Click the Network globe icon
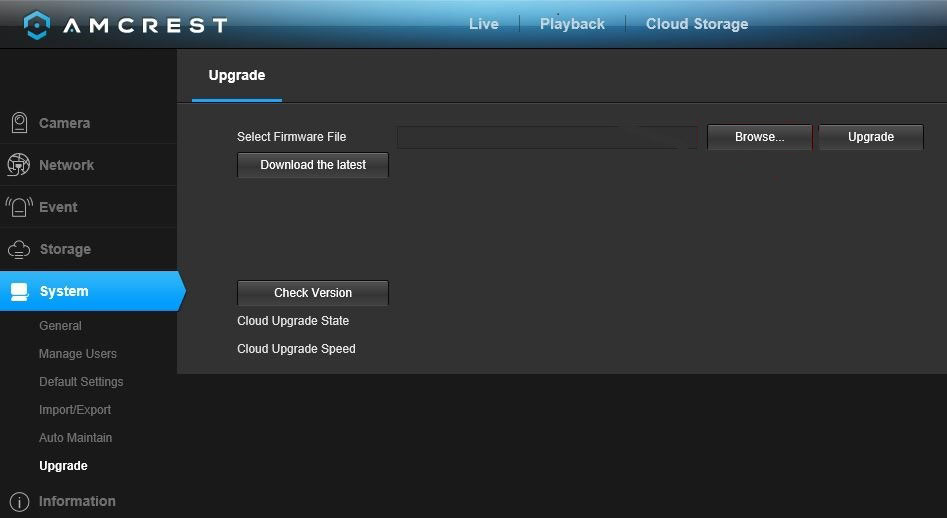This screenshot has height=518, width=947. (x=19, y=165)
